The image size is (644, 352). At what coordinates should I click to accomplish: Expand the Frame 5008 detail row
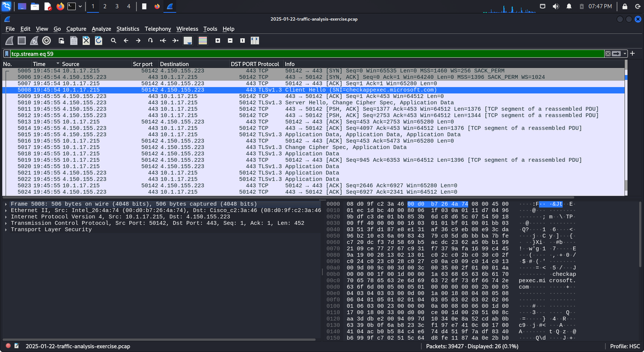tap(6, 204)
